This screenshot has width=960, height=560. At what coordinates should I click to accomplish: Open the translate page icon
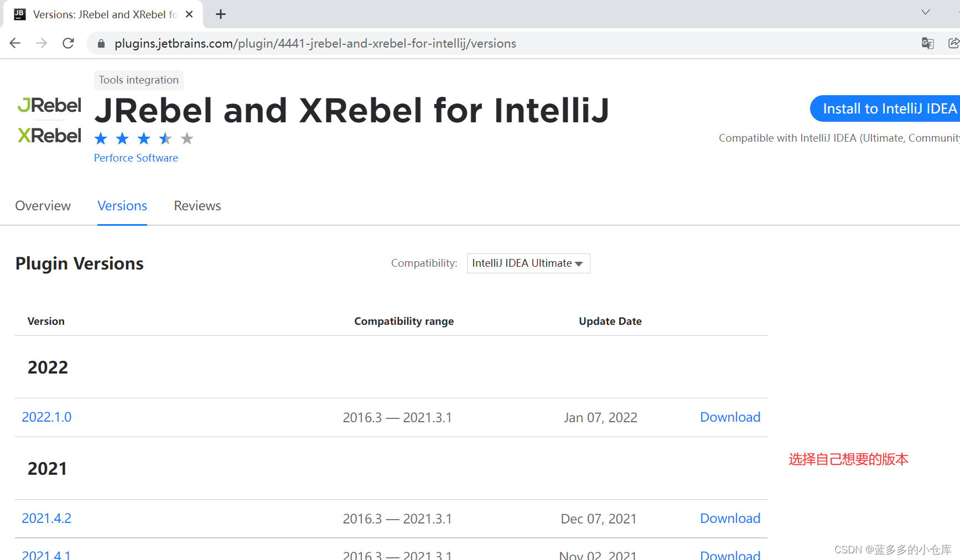click(x=927, y=43)
